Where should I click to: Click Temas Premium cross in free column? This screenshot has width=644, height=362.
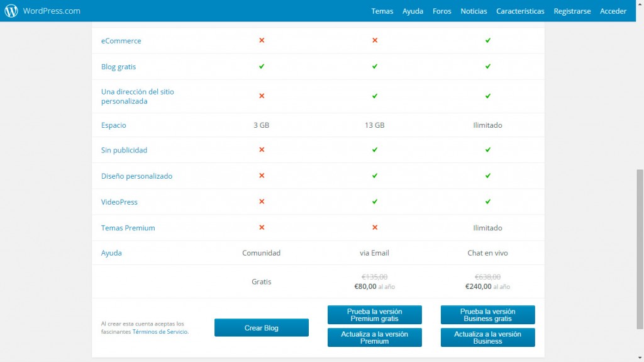pyautogui.click(x=262, y=227)
